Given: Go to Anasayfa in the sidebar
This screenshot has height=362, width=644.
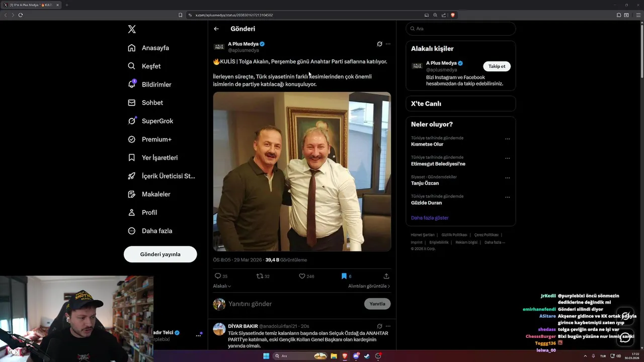Looking at the screenshot, I should coord(148,48).
